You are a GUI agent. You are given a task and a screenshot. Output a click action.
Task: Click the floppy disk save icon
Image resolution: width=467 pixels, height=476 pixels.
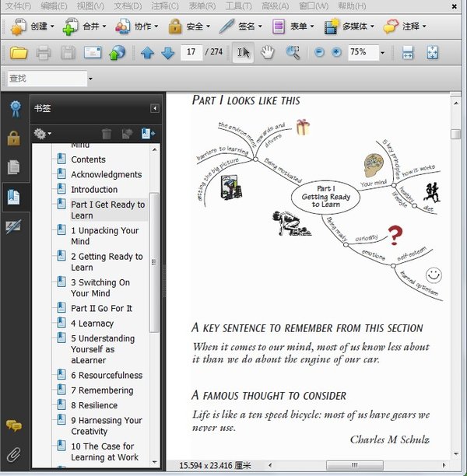click(x=68, y=53)
